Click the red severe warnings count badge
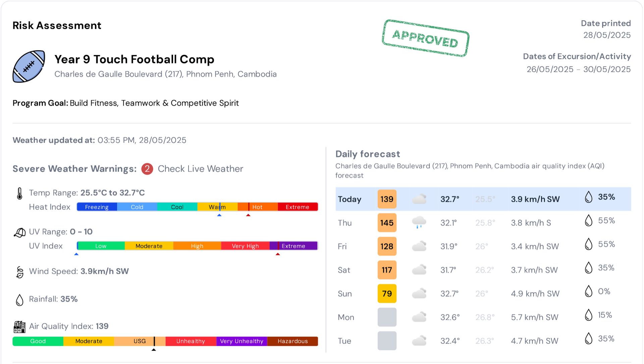 (147, 169)
